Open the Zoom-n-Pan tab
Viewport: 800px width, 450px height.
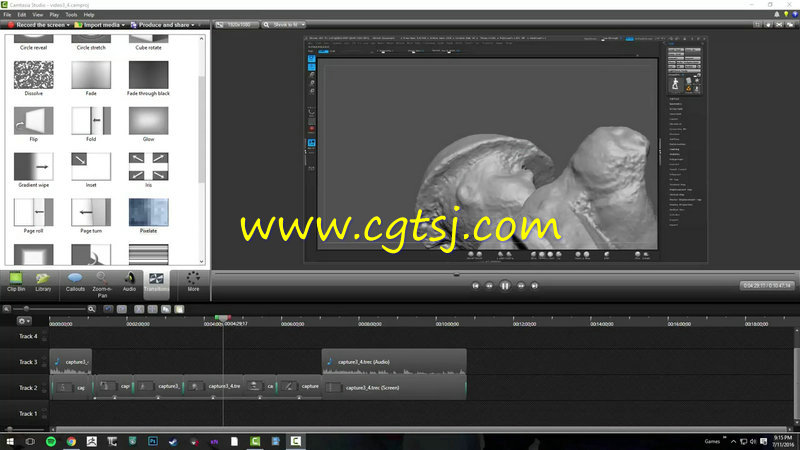[102, 285]
